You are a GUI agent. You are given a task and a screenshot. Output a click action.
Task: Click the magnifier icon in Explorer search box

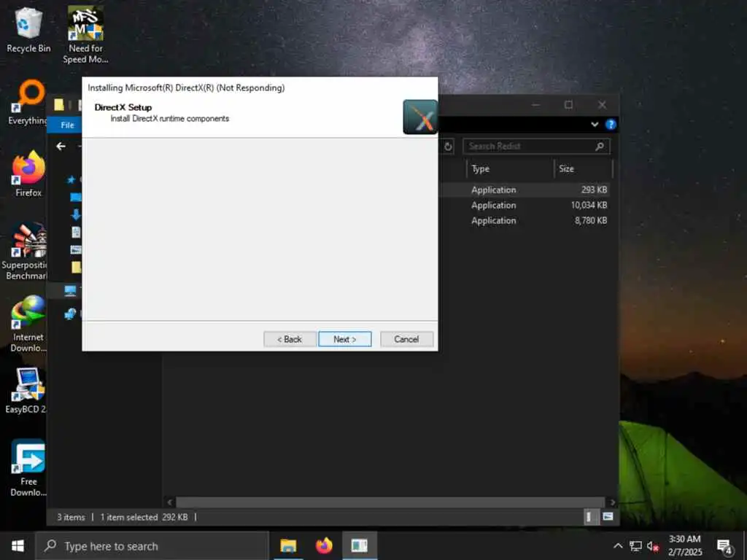point(600,146)
